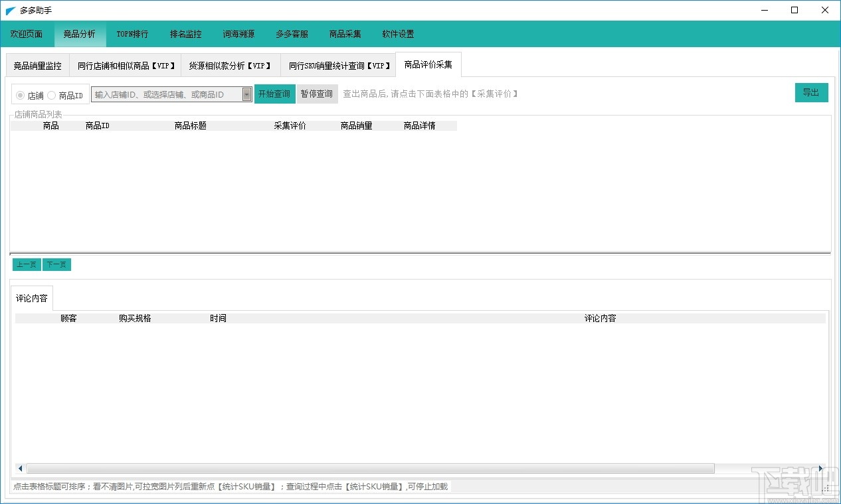841x504 pixels.
Task: Click 开始查询 button
Action: 274,94
